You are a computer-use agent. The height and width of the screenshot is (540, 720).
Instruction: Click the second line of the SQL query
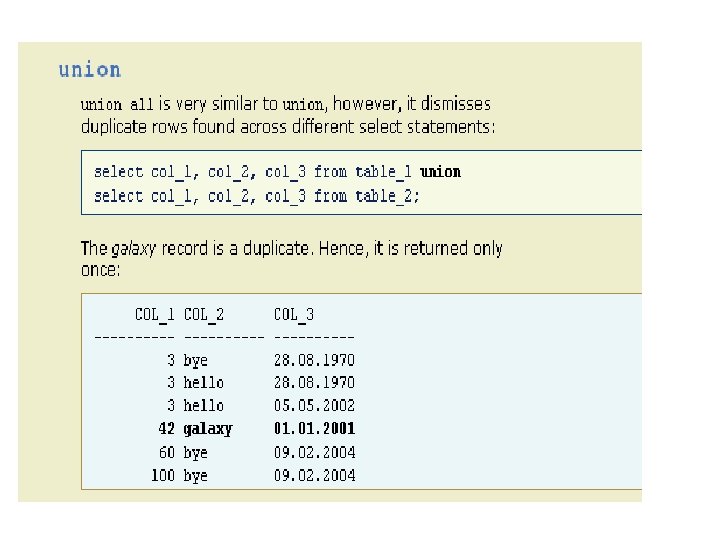pos(257,196)
